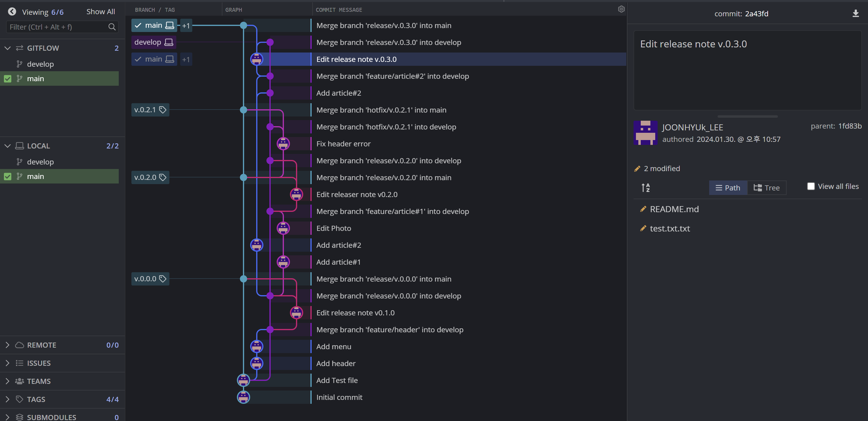
Task: Click the search magnifier in filter box
Action: click(x=112, y=27)
